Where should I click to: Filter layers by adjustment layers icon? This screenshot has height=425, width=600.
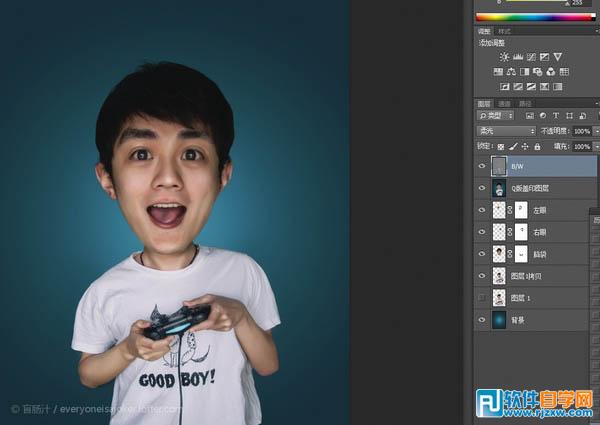(x=543, y=116)
